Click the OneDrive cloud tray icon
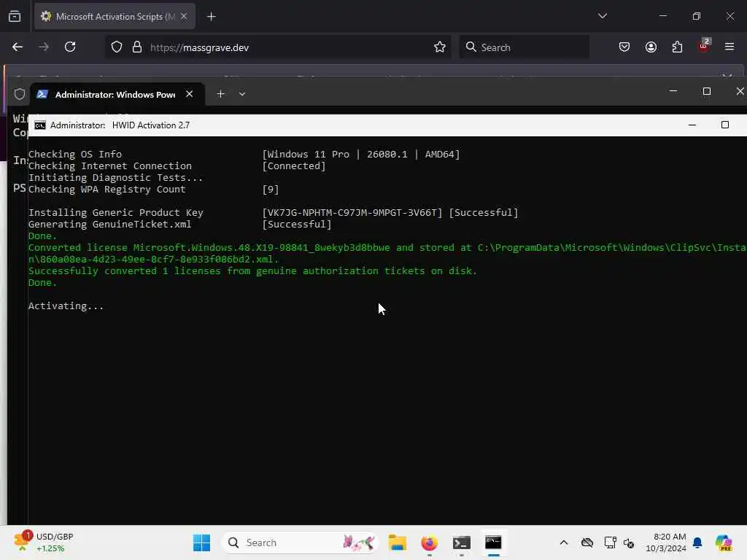This screenshot has width=747, height=560. tap(587, 542)
